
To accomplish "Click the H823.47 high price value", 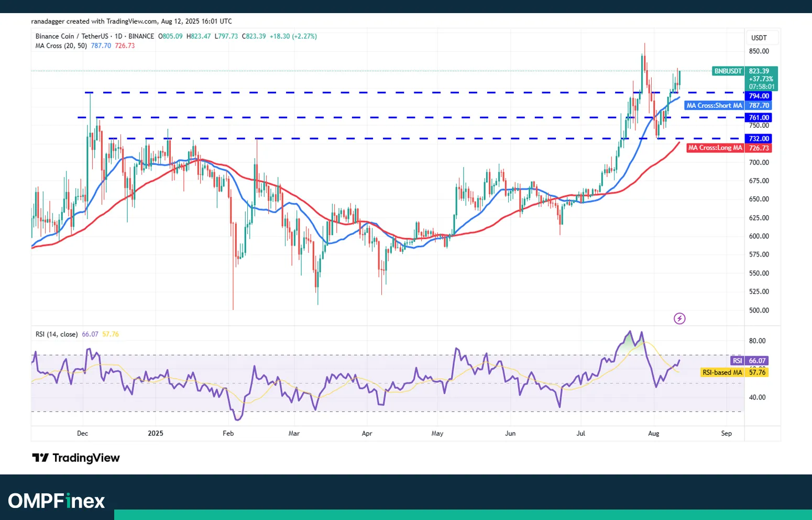I will (x=199, y=37).
